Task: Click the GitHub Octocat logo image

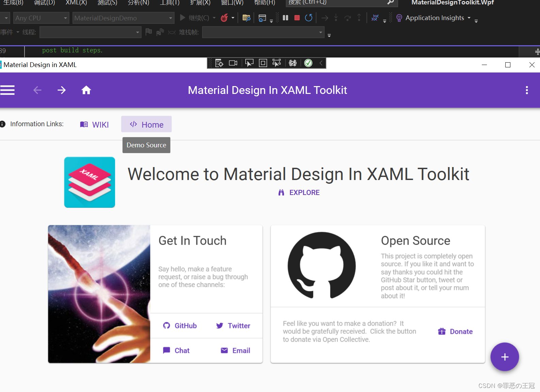Action: (322, 265)
